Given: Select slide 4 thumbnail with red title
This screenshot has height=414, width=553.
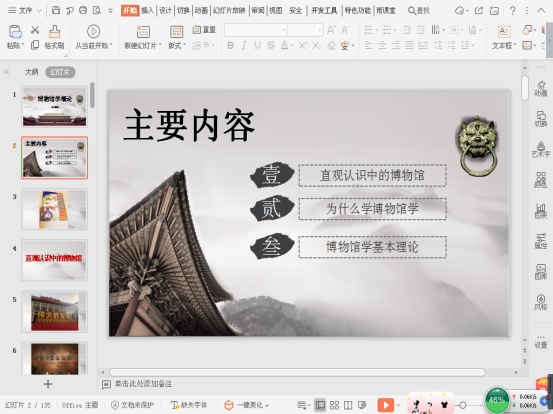Looking at the screenshot, I should (54, 260).
